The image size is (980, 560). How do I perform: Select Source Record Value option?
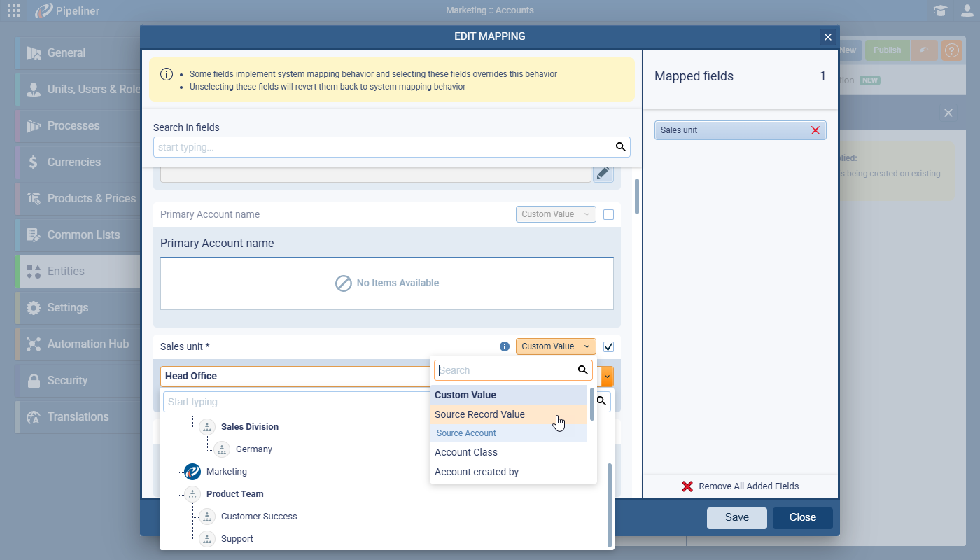point(479,414)
